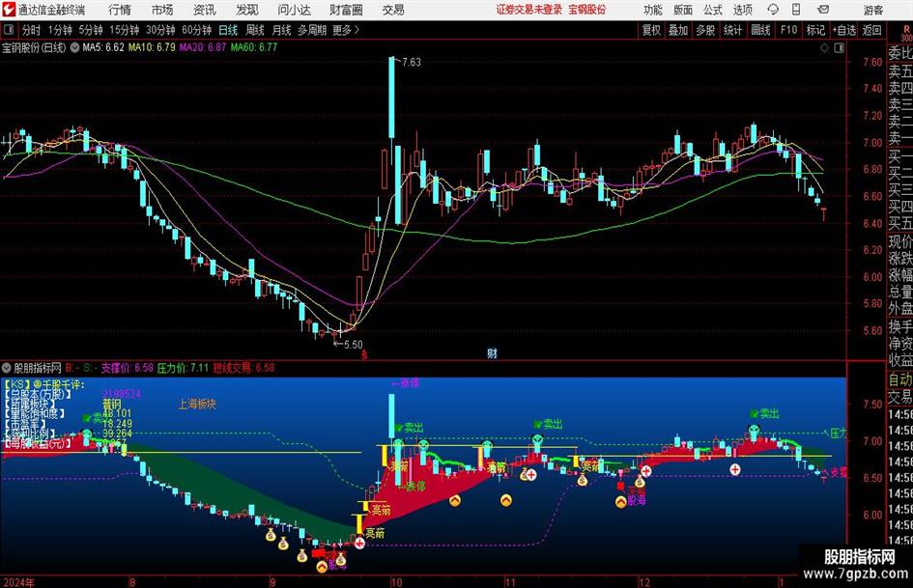This screenshot has width=913, height=588.
Task: Click the 压力价: 7.11 indicator value
Action: pyautogui.click(x=183, y=368)
